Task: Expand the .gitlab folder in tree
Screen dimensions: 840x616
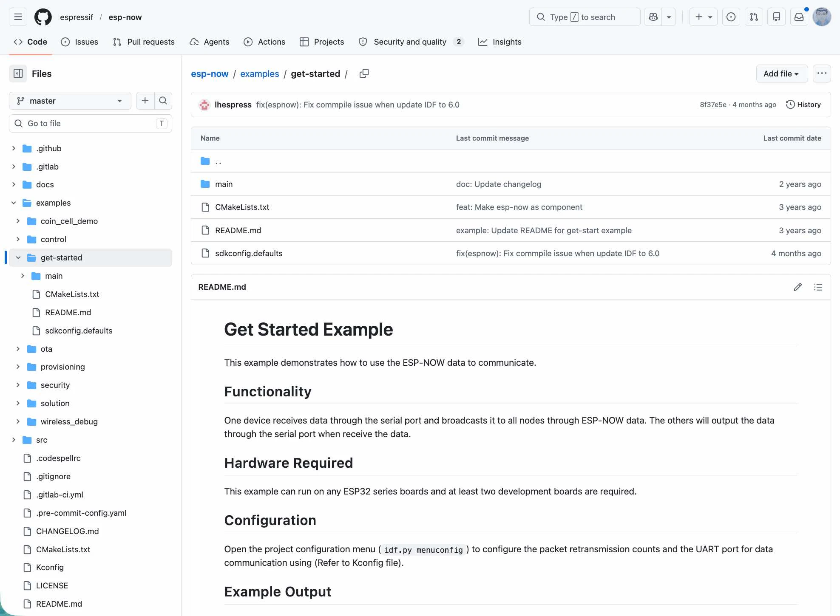Action: [x=14, y=167]
